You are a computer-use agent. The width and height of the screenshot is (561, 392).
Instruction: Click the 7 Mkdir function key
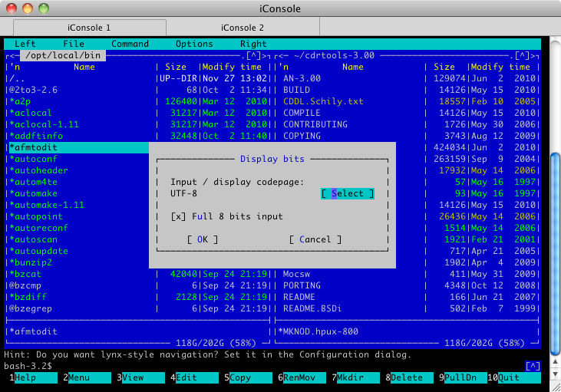(355, 377)
